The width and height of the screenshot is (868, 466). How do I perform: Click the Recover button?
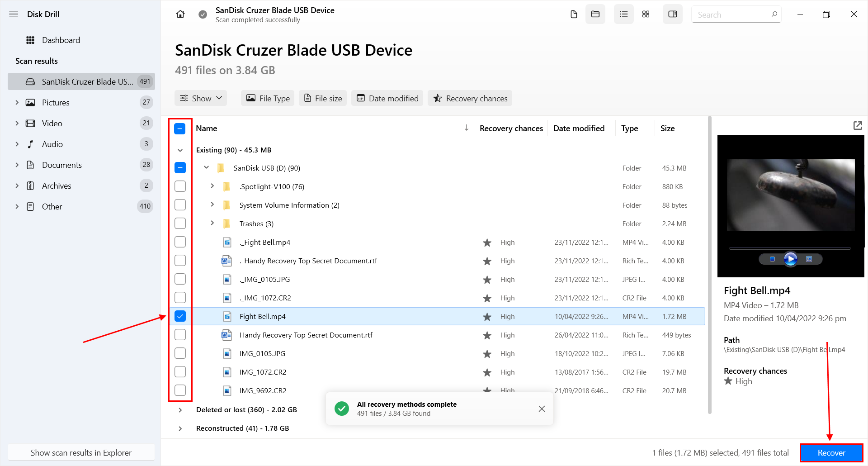(831, 453)
